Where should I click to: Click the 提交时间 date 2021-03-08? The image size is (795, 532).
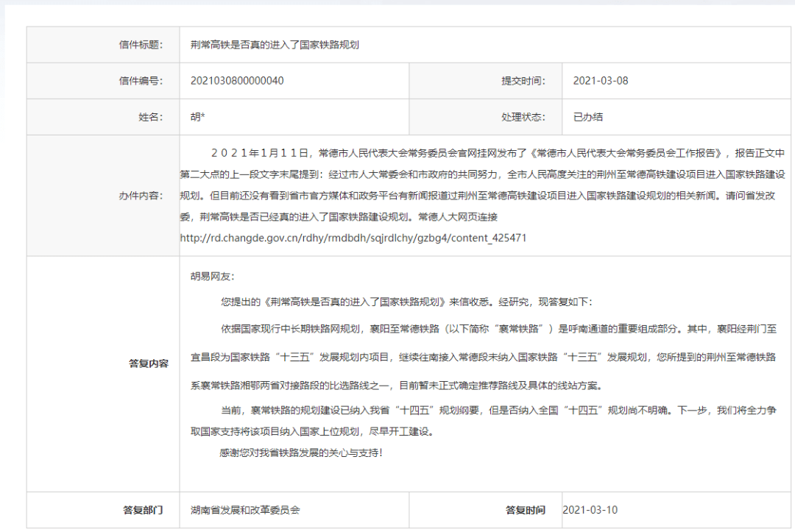[600, 80]
